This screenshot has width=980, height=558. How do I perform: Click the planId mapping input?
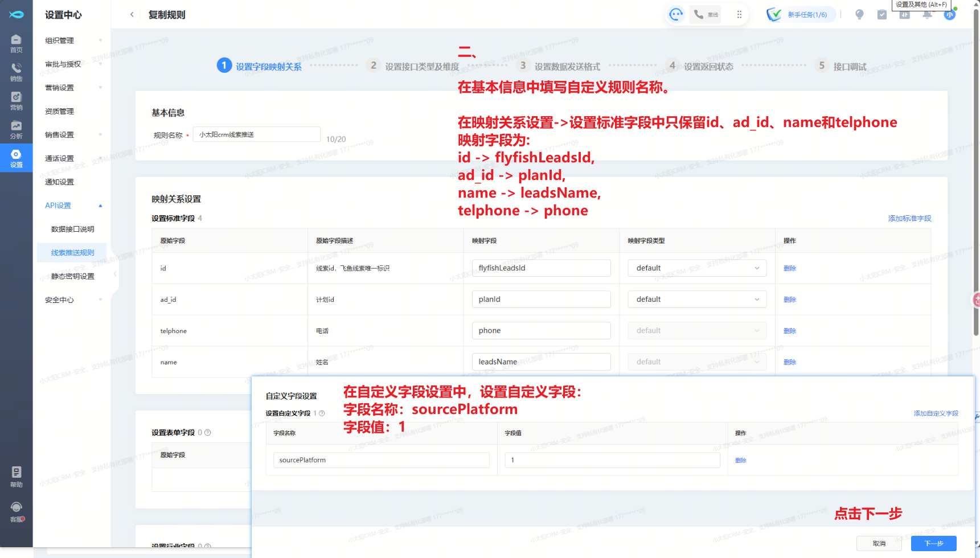click(x=541, y=299)
